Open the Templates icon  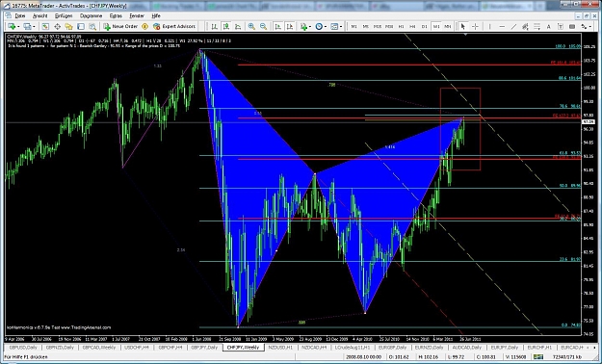(x=334, y=27)
